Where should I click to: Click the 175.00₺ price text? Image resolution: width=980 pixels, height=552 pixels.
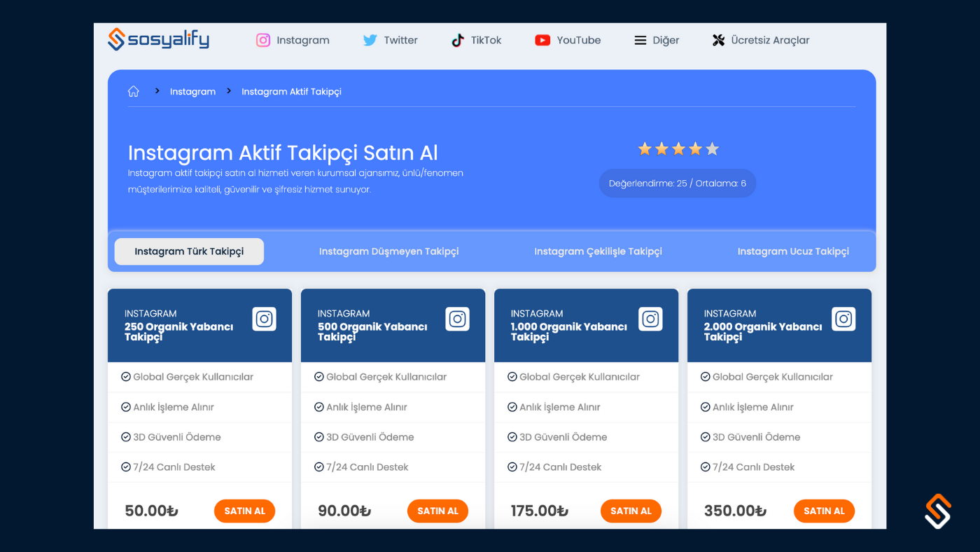[539, 511]
